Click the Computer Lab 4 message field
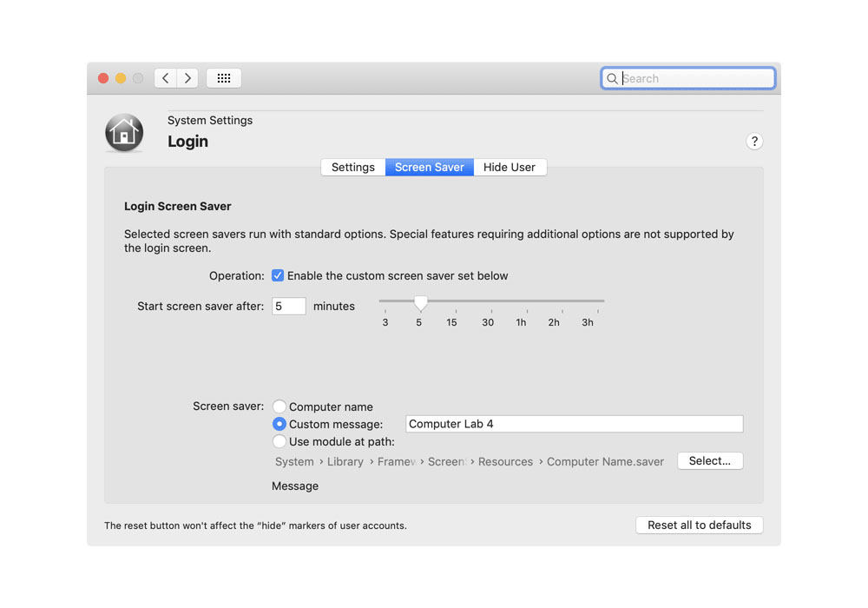 574,424
